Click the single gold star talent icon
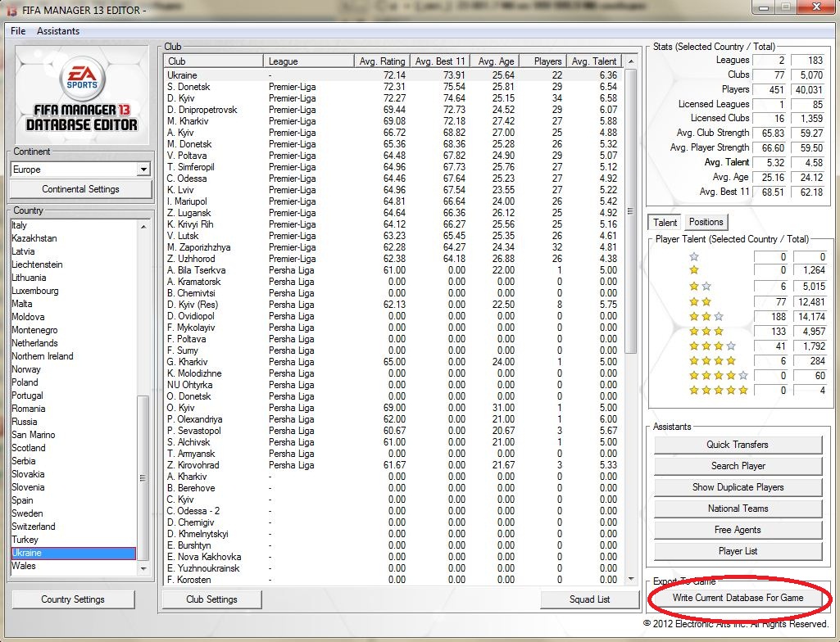This screenshot has width=840, height=642. (694, 271)
